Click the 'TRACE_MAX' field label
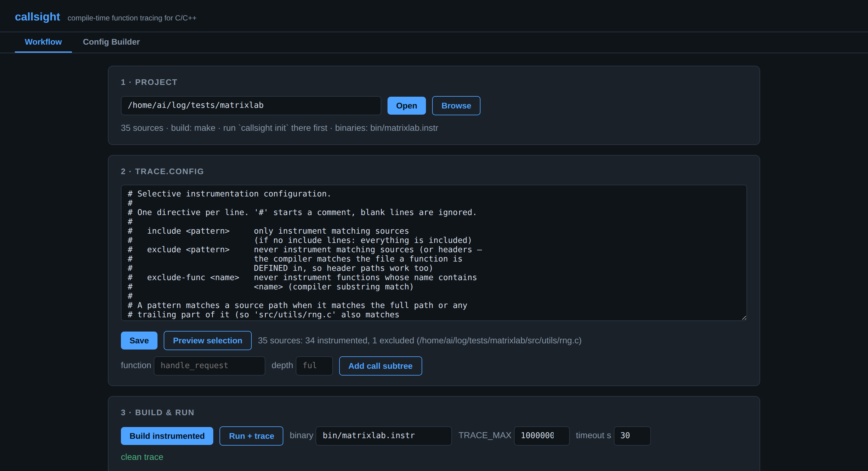 tap(485, 435)
